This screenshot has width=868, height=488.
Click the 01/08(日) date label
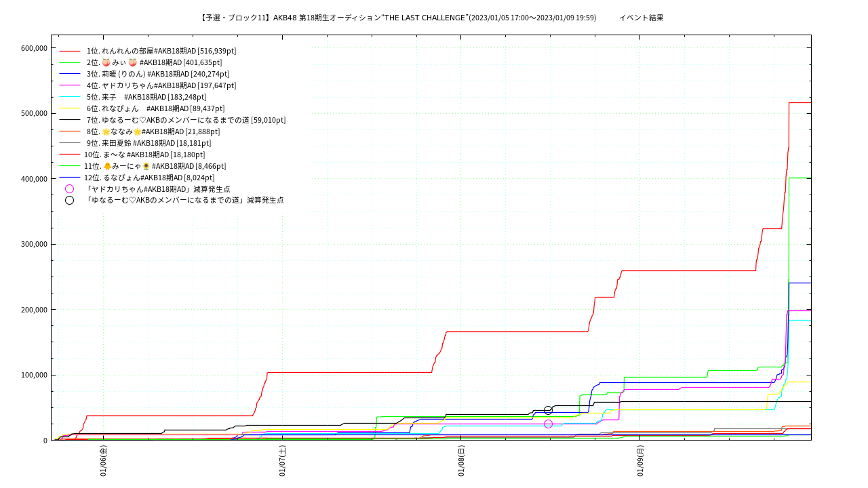[461, 461]
